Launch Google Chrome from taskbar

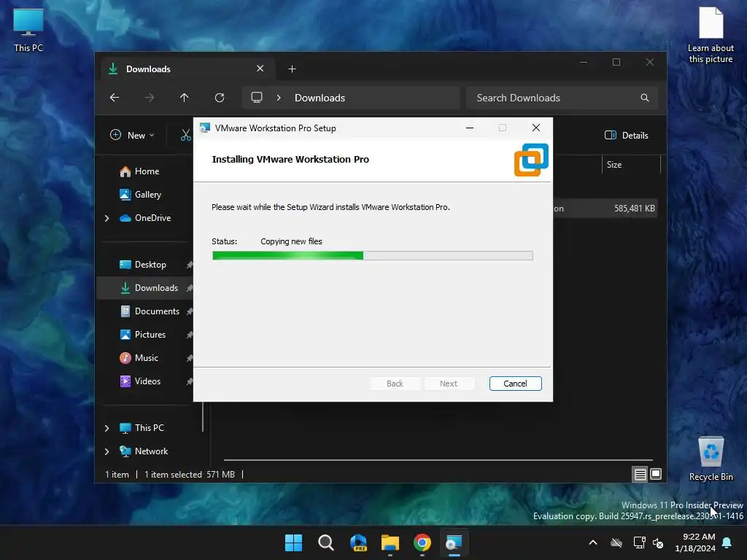tap(422, 542)
